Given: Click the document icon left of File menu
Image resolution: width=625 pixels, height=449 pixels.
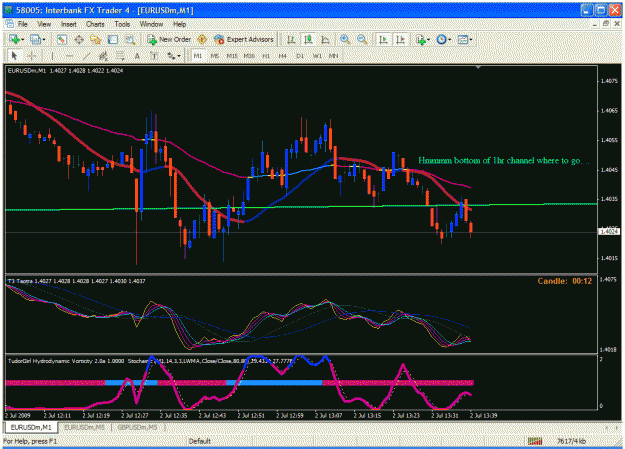Looking at the screenshot, I should click(x=9, y=24).
